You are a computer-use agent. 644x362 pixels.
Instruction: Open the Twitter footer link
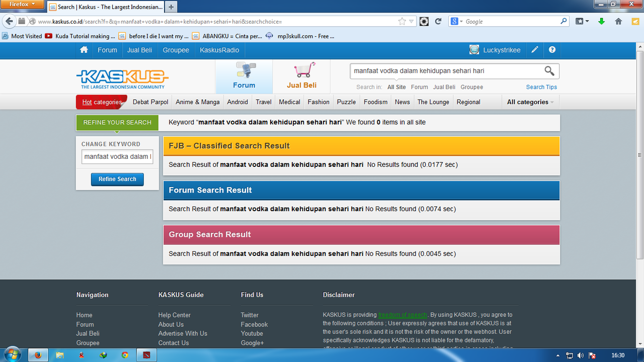click(x=250, y=315)
